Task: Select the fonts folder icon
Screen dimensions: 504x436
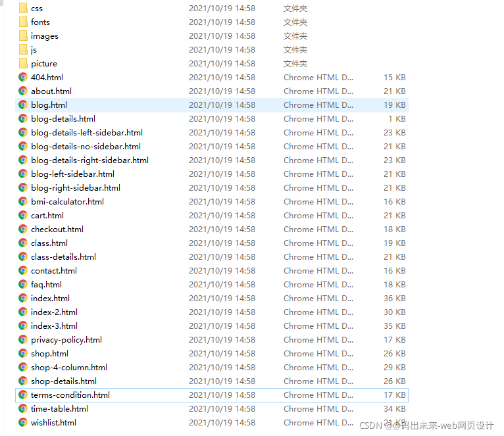Action: coord(23,22)
